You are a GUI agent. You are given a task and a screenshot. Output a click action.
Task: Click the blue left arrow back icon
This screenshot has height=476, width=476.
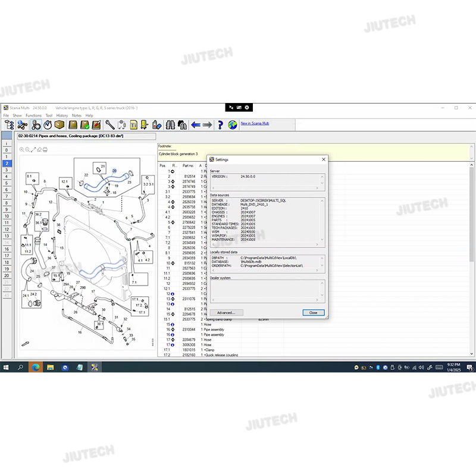[x=195, y=125]
